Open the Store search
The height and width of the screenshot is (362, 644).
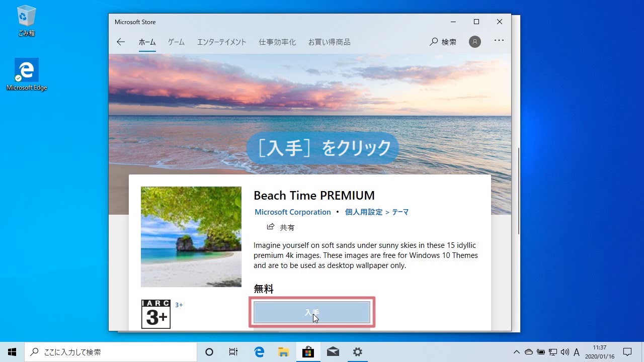point(443,42)
